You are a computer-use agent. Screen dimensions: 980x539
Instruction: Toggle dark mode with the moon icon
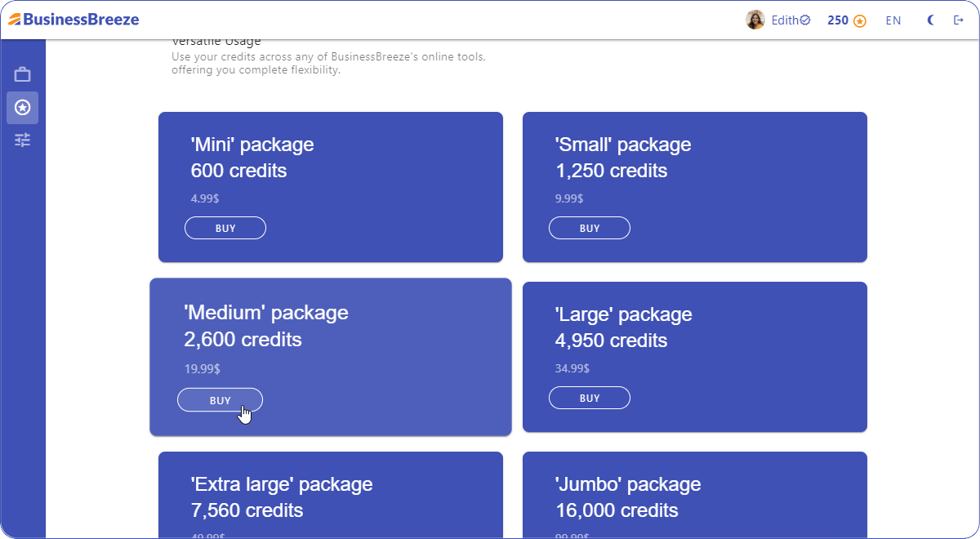point(930,19)
